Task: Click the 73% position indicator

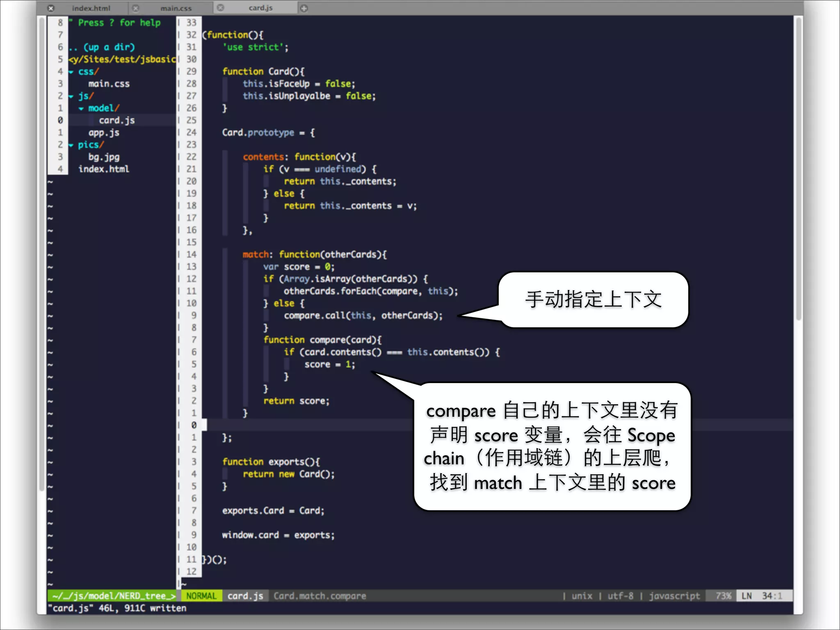Action: click(x=724, y=596)
